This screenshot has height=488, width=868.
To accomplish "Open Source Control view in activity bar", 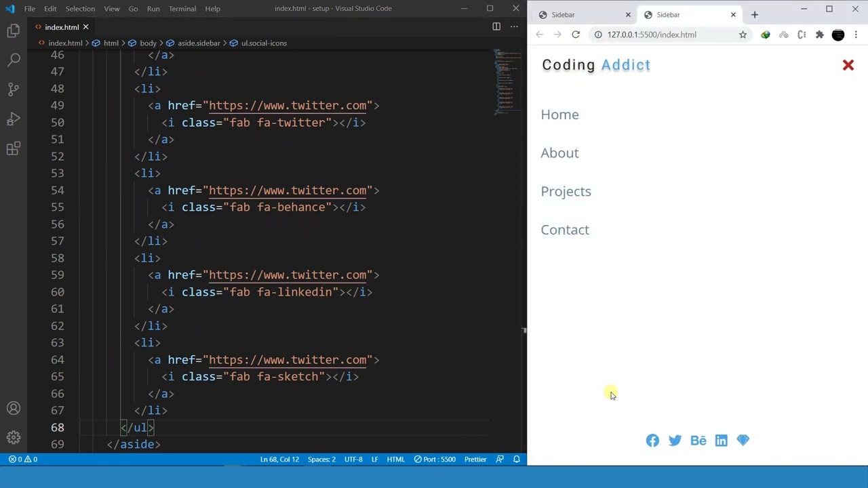I will (x=14, y=89).
